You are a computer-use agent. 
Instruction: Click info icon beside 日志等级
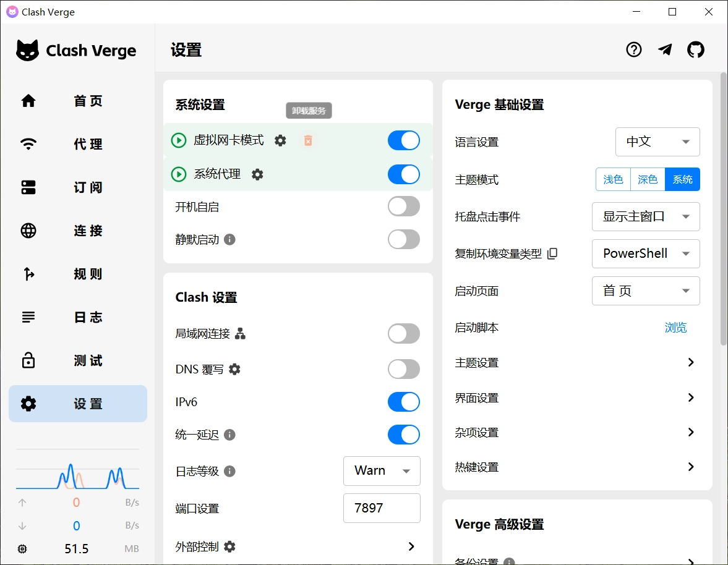pos(229,471)
